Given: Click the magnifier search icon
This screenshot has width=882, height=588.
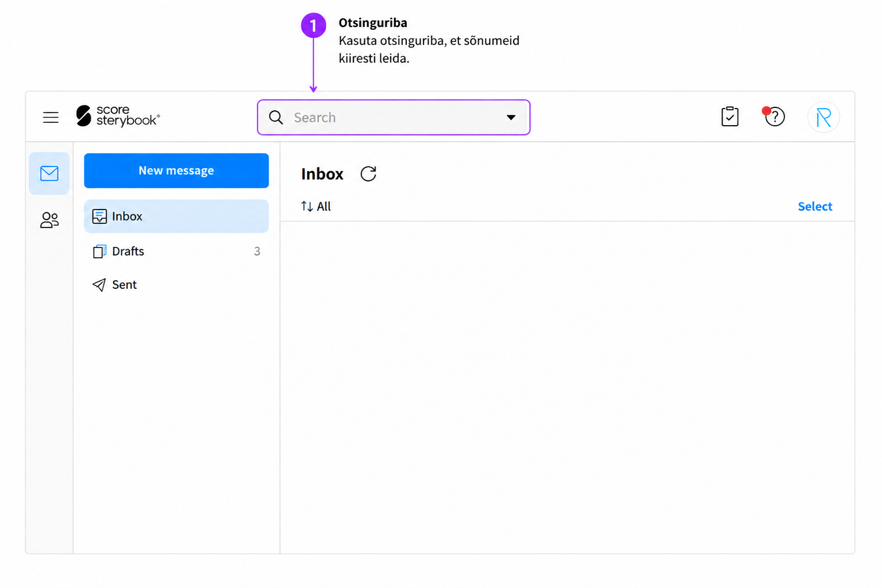Looking at the screenshot, I should [276, 118].
